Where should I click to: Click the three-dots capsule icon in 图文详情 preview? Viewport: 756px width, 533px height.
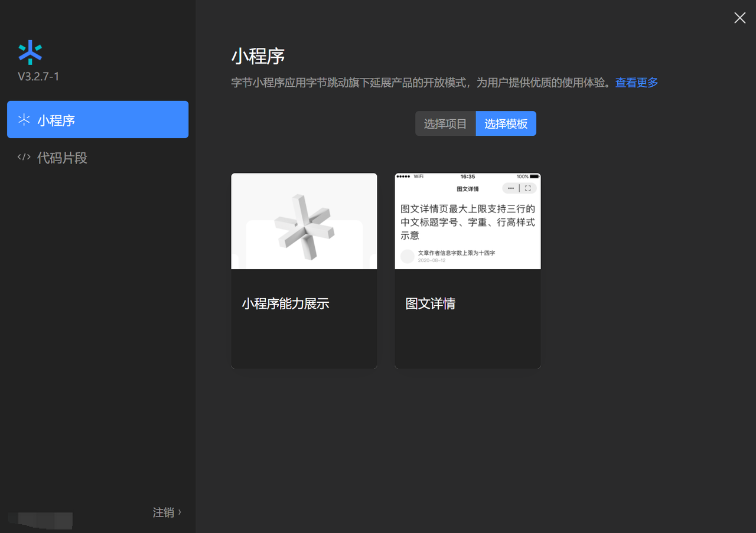[x=510, y=188]
